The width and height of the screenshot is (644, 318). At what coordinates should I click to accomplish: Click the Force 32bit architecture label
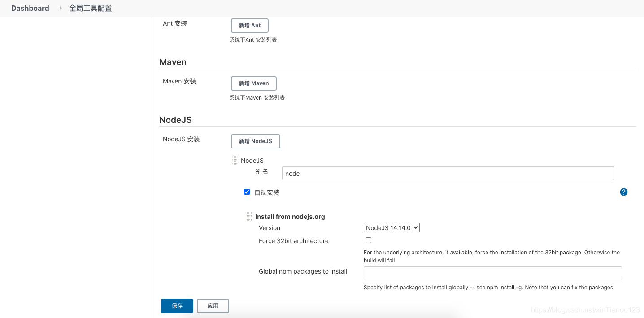(294, 241)
